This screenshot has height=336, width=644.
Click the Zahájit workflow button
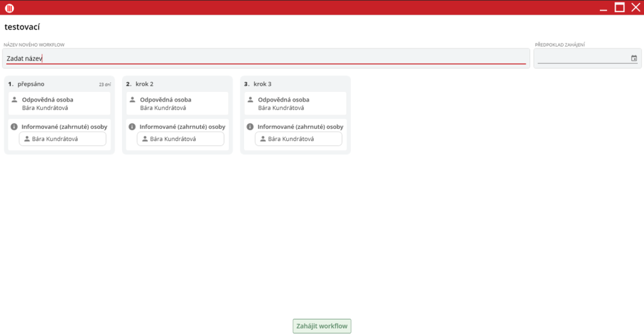[321, 326]
